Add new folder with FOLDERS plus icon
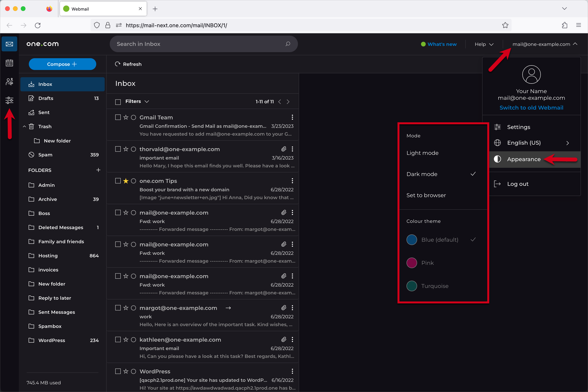This screenshot has height=392, width=588. pyautogui.click(x=98, y=170)
